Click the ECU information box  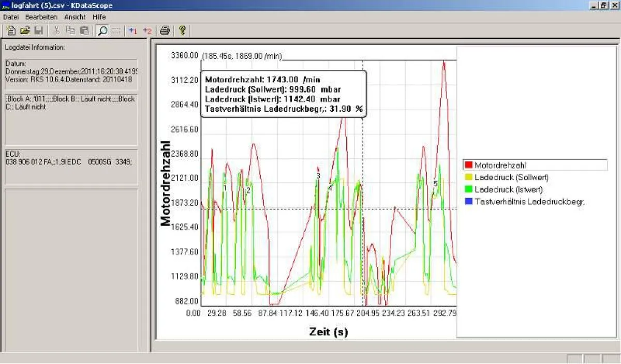pos(71,167)
